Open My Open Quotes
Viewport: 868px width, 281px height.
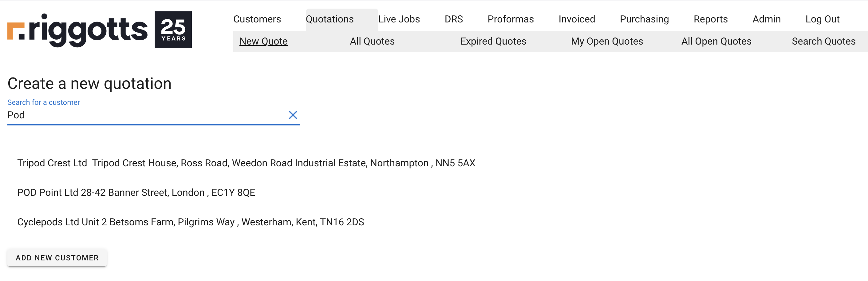tap(606, 42)
